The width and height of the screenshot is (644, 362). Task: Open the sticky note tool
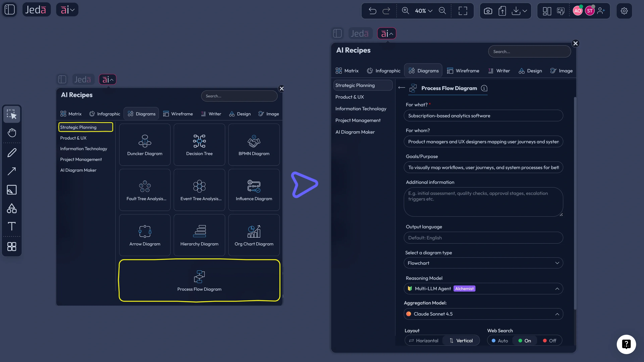click(11, 190)
